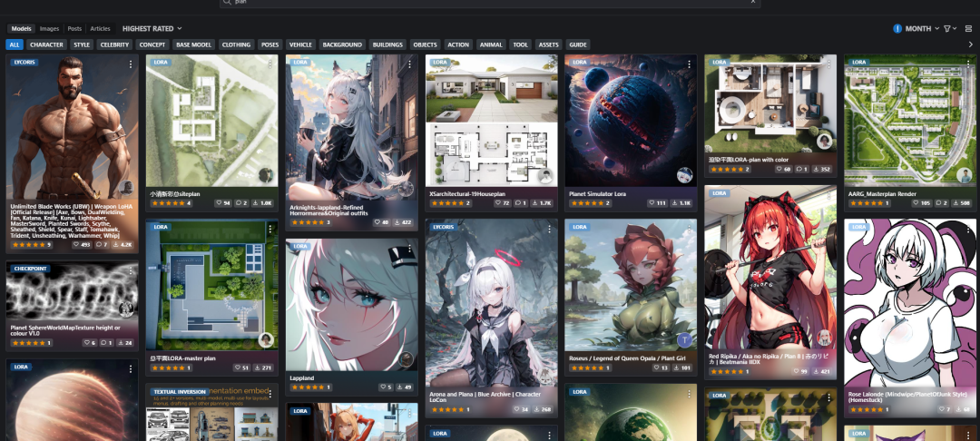The image size is (980, 441).
Task: Open the HIGHEST RATED sort dropdown
Action: pos(152,29)
